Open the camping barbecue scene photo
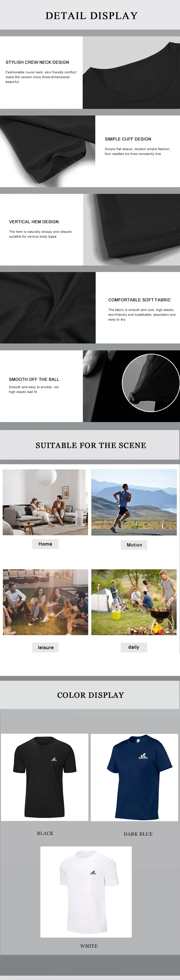Screen dimensions: 180x980 [134, 602]
